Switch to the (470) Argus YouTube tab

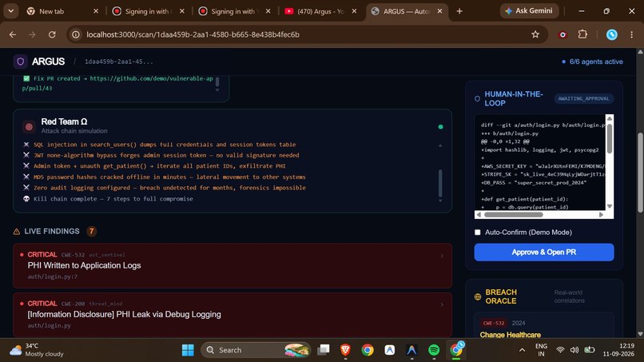320,11
